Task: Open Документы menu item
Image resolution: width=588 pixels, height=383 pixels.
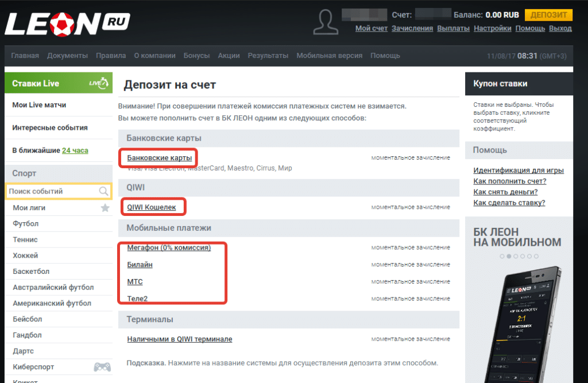Action: click(x=68, y=56)
